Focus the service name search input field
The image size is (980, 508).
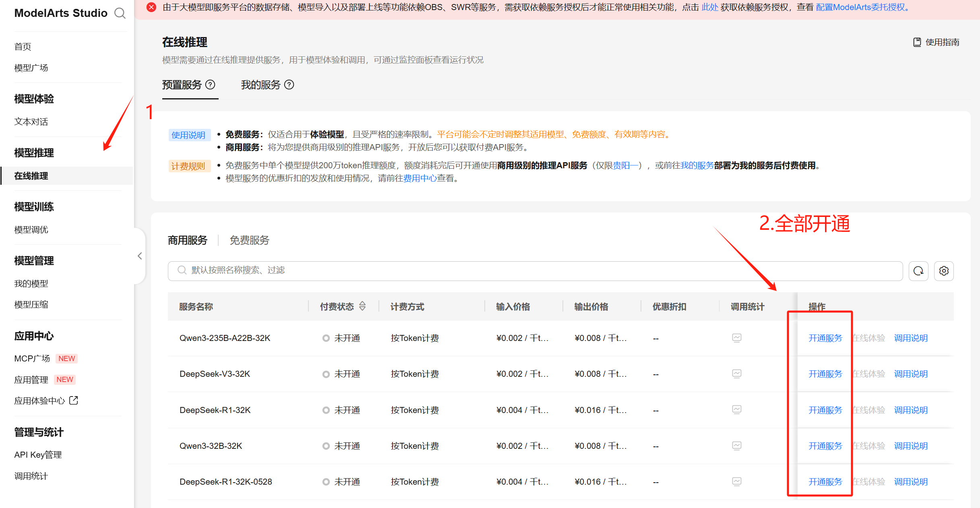pyautogui.click(x=523, y=271)
